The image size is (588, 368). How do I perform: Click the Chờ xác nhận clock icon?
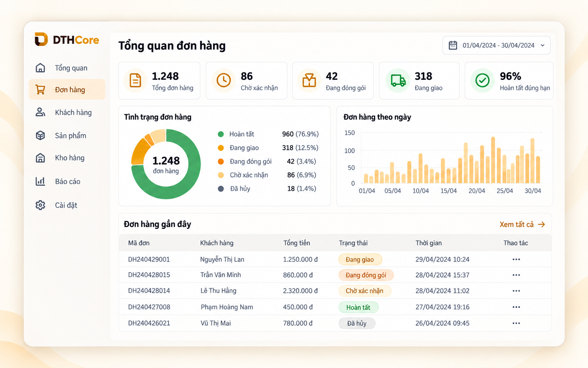pos(224,80)
